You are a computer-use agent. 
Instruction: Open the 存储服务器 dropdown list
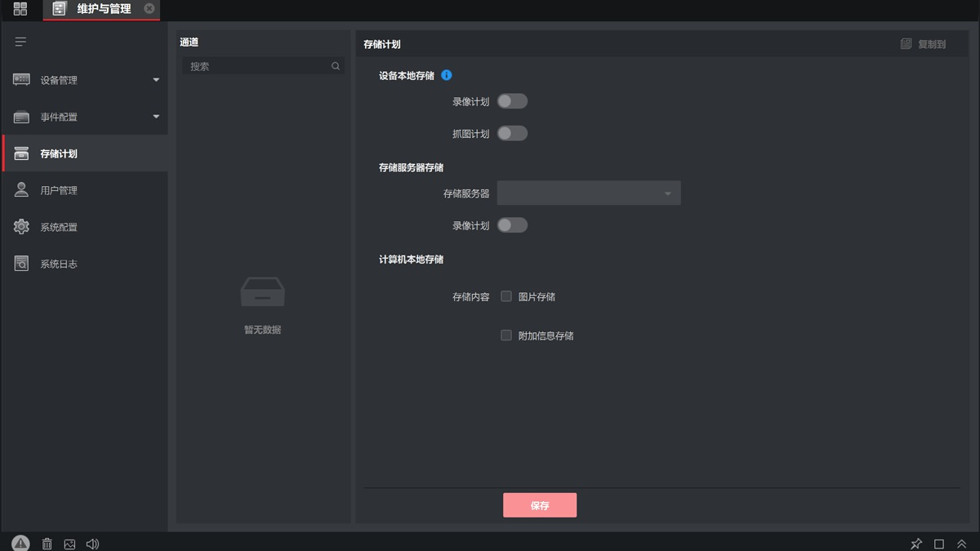pyautogui.click(x=588, y=193)
